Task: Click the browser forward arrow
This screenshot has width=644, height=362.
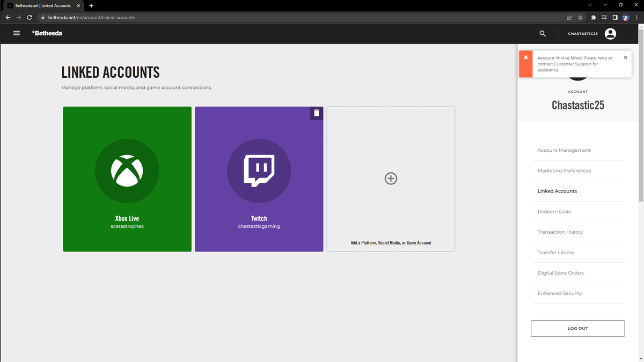Action: click(x=19, y=17)
